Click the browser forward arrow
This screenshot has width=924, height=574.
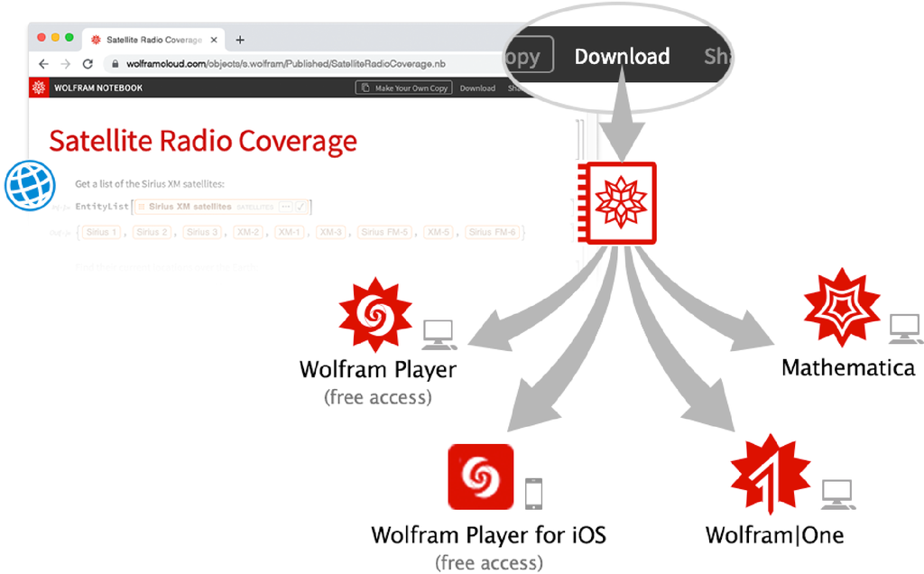tap(65, 64)
